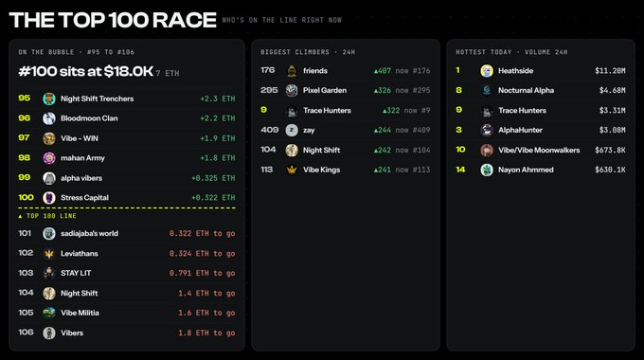This screenshot has width=644, height=360.
Task: Click the Bloodmoon Clan avatar icon
Action: [x=49, y=118]
